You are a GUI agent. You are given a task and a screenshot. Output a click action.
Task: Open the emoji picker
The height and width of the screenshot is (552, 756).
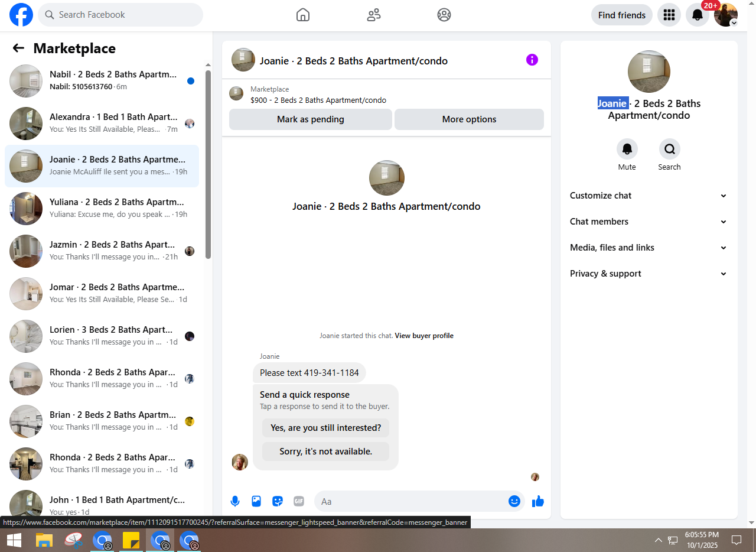pyautogui.click(x=514, y=501)
